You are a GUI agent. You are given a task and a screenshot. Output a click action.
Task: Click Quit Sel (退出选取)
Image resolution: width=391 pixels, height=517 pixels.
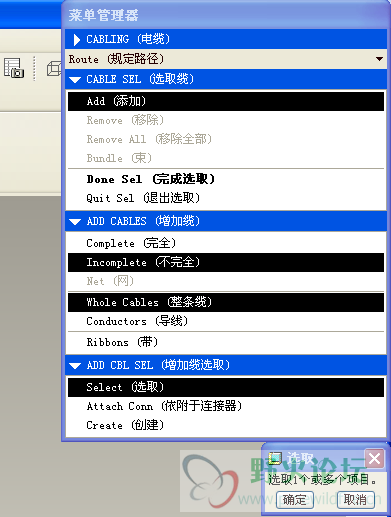226,198
